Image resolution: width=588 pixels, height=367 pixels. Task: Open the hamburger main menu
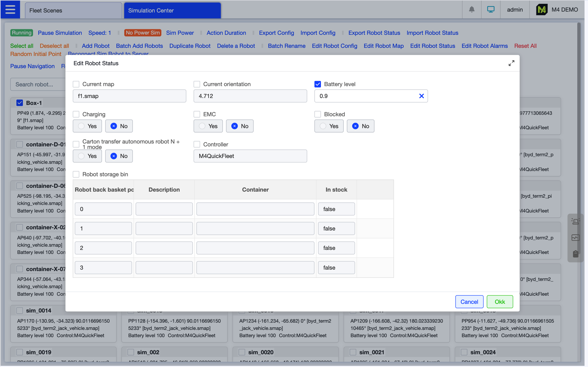10,10
